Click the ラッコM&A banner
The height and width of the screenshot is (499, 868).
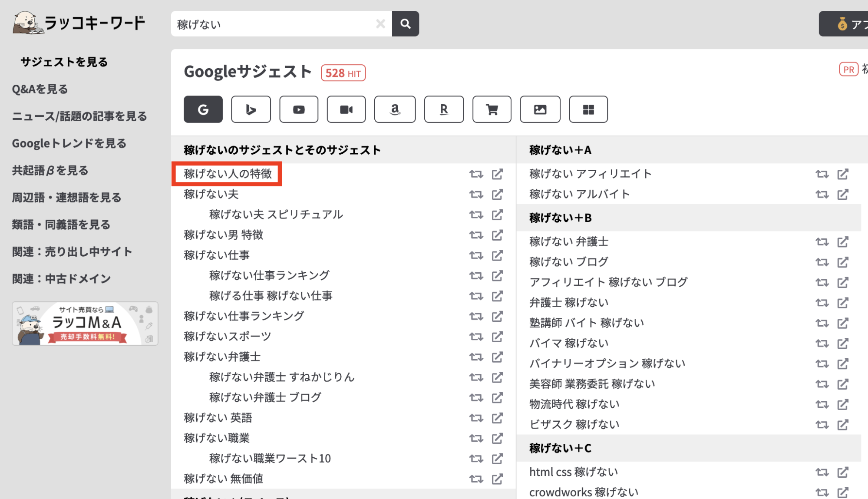pyautogui.click(x=85, y=324)
